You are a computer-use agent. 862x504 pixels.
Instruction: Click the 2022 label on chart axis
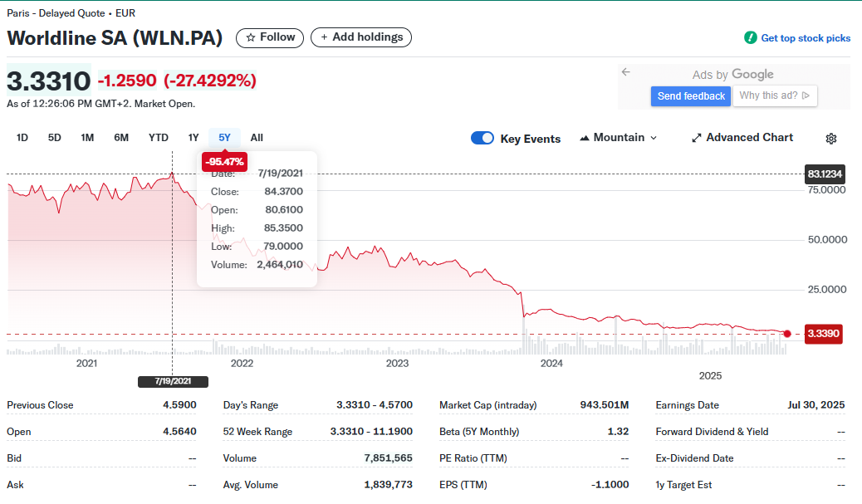(x=242, y=364)
